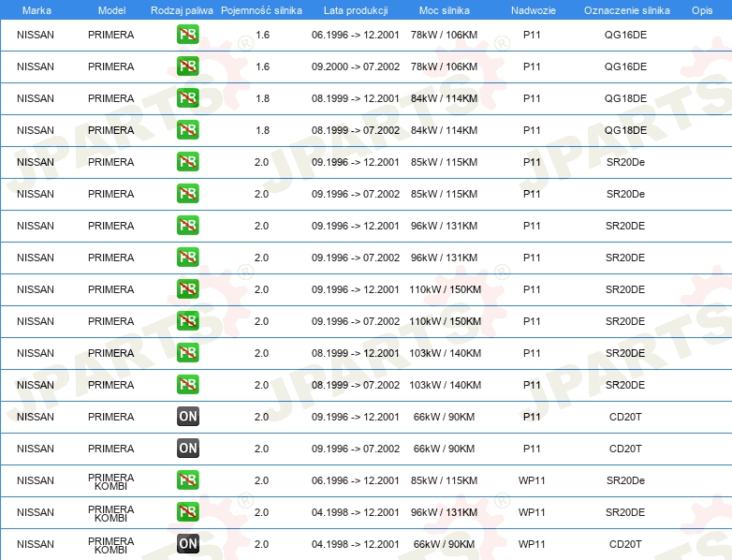
Task: Click 04.1998 -> 12.2001 in the Kombi 66kW row
Action: tap(356, 544)
